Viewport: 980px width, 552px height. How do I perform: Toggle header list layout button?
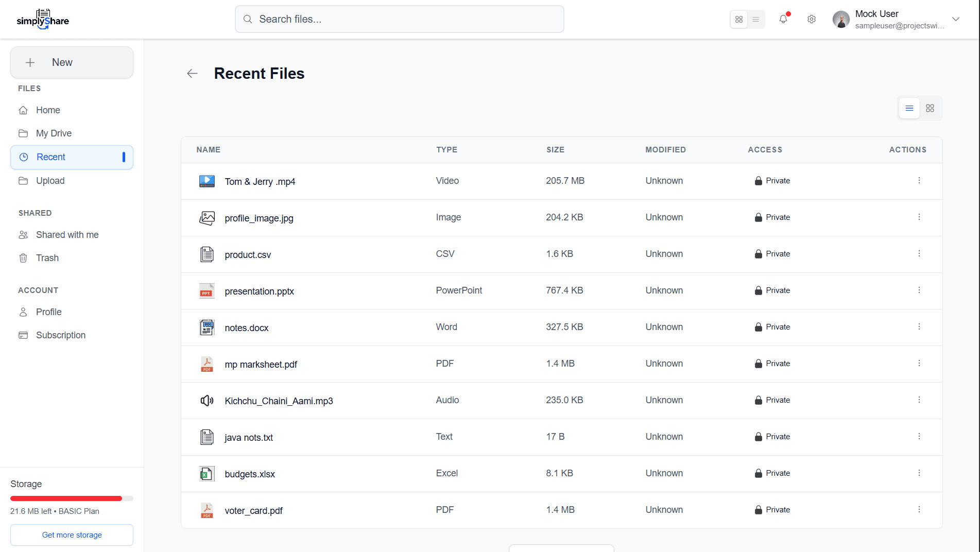(x=756, y=20)
